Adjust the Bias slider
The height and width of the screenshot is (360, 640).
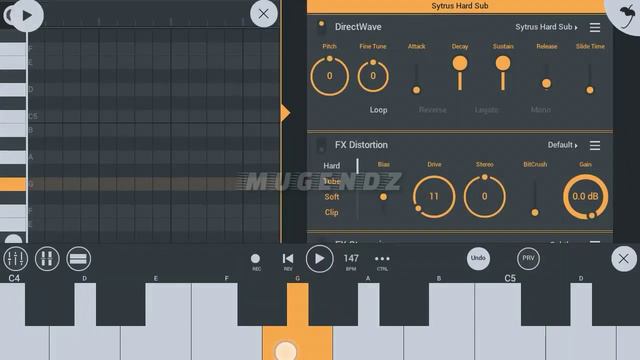(x=383, y=197)
